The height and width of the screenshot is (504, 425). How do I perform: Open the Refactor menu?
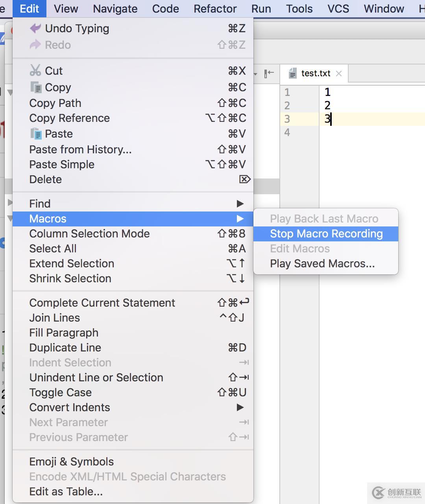[215, 9]
